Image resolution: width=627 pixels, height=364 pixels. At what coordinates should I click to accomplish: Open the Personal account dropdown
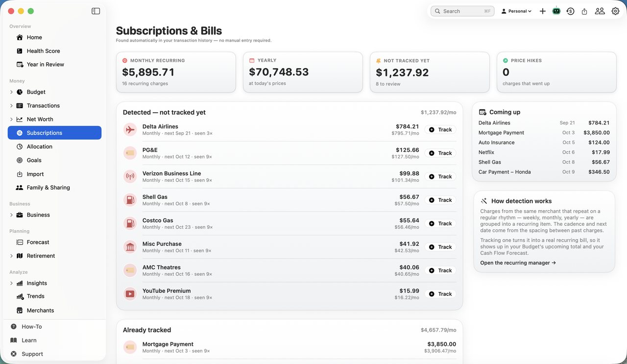coord(516,11)
